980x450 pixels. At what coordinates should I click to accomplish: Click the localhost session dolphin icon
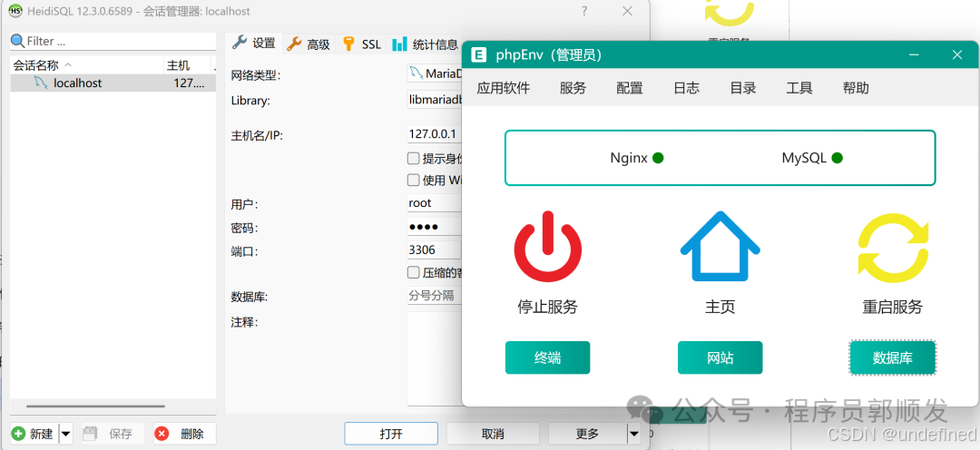(x=41, y=83)
